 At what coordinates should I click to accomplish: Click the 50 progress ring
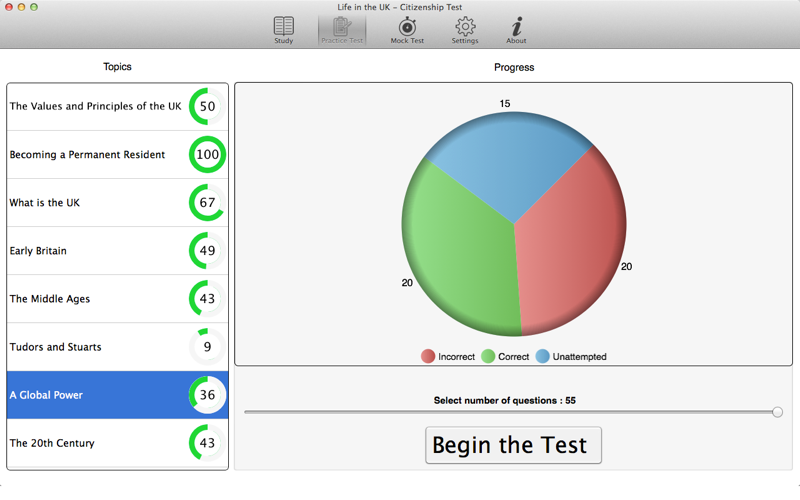(207, 106)
